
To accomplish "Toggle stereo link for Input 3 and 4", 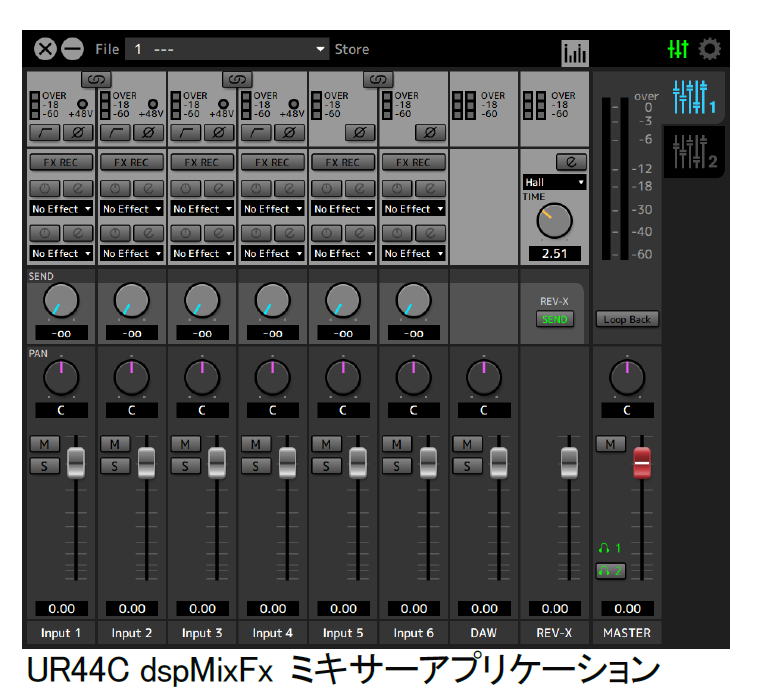I will point(238,80).
